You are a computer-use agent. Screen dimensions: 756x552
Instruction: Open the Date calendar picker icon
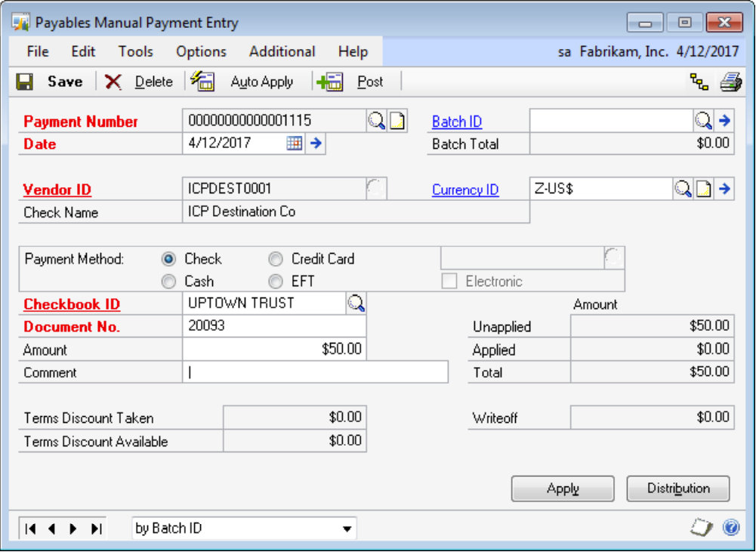point(295,143)
